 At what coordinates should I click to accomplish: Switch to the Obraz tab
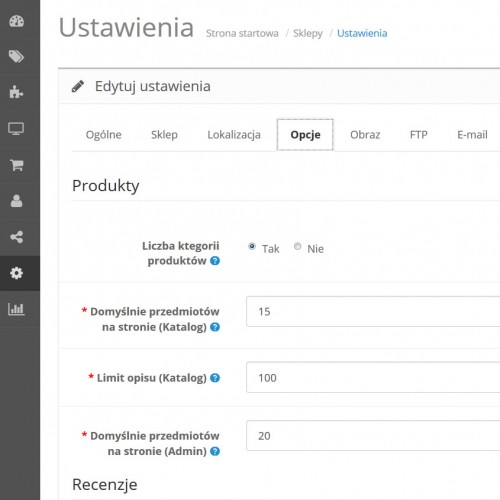(365, 135)
